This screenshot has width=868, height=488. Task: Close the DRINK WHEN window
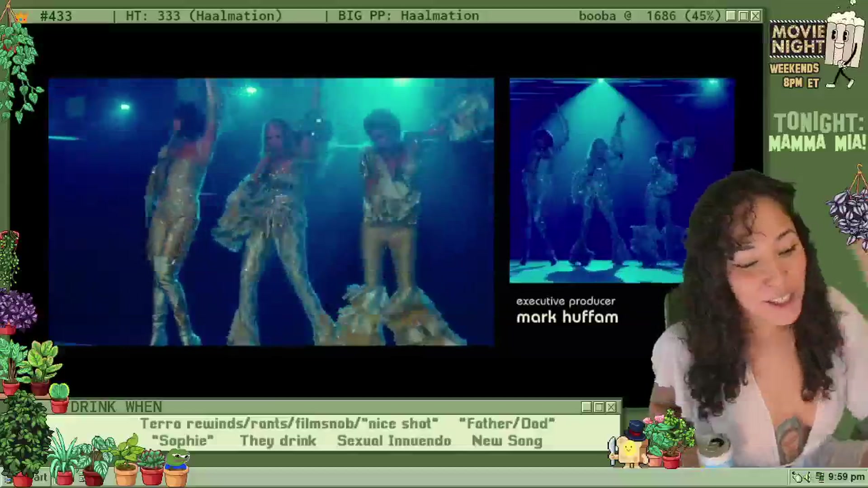tap(611, 407)
